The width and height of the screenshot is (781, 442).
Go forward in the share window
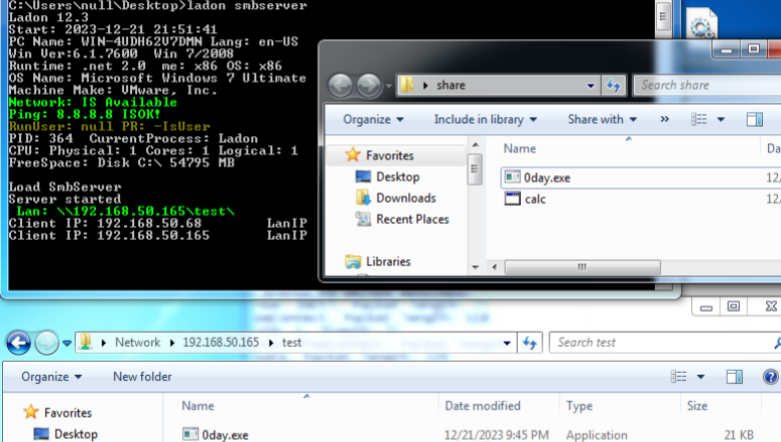pos(368,85)
